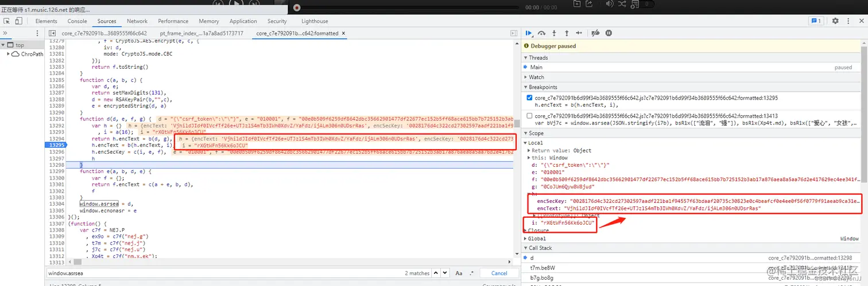The width and height of the screenshot is (868, 286).
Task: Open DevTools settings gear
Action: [835, 21]
